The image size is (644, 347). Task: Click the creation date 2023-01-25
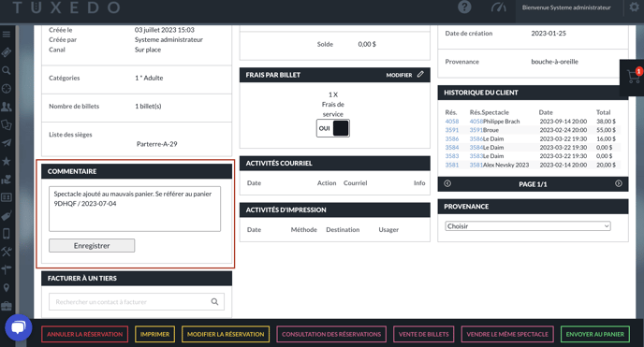pyautogui.click(x=549, y=34)
